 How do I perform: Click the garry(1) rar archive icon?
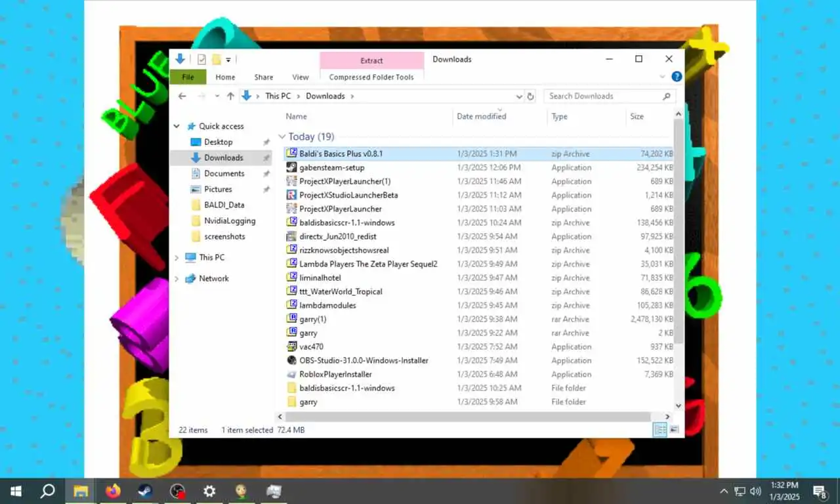pyautogui.click(x=292, y=319)
